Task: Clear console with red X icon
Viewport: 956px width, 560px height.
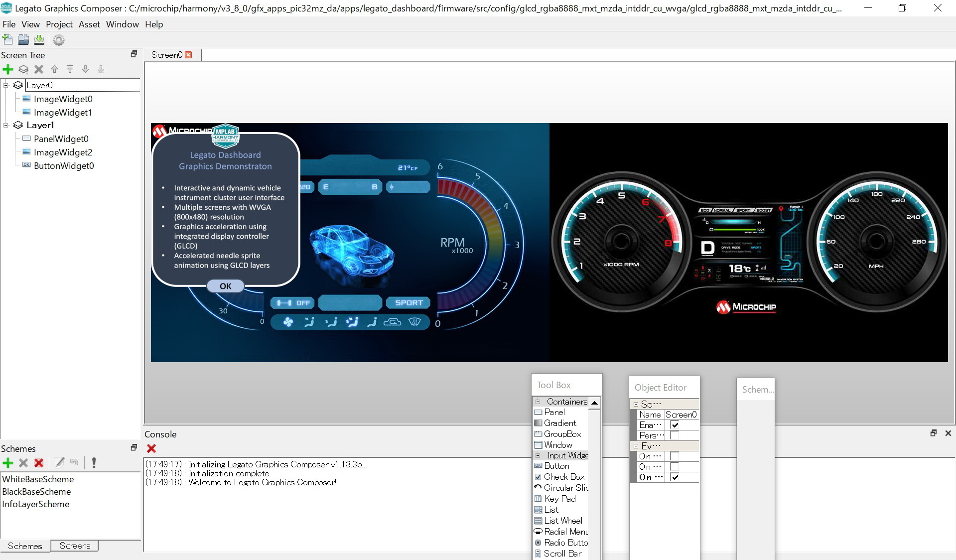Action: (151, 448)
